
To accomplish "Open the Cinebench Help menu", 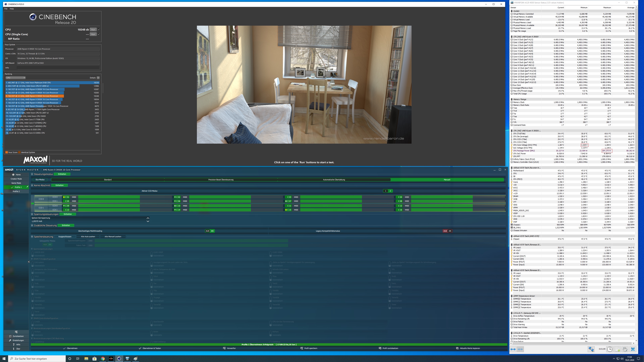I will point(12,9).
